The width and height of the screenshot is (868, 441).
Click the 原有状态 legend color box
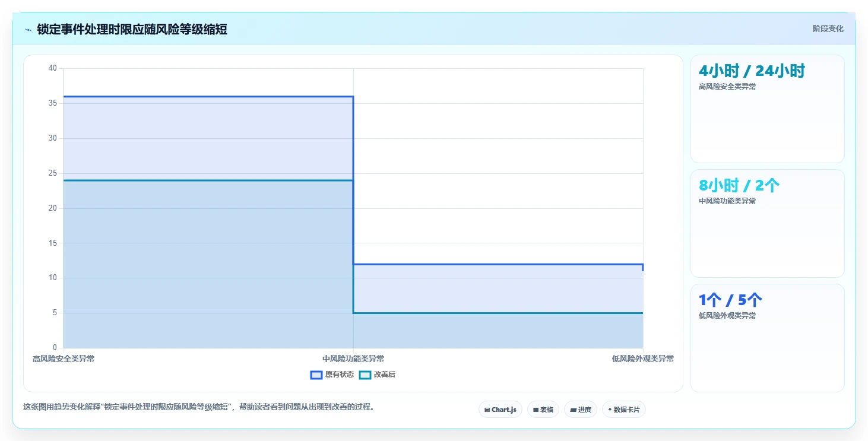coord(316,375)
